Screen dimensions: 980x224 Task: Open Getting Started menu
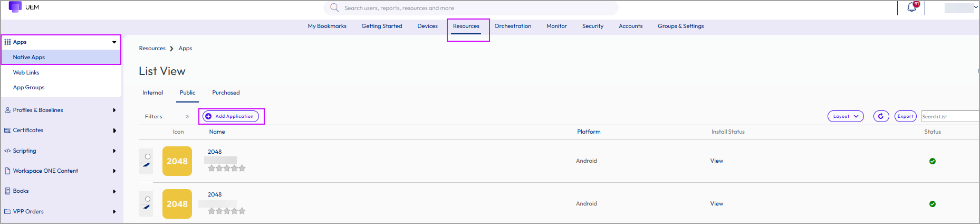point(382,26)
